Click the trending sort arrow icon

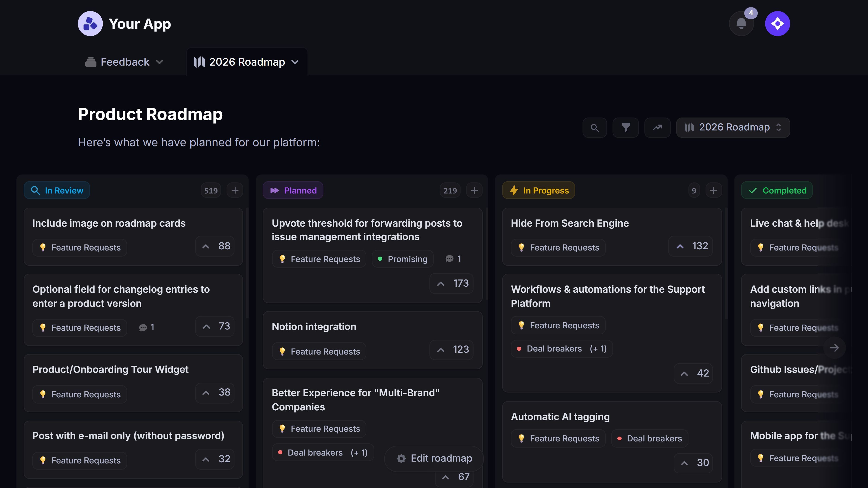coord(657,128)
